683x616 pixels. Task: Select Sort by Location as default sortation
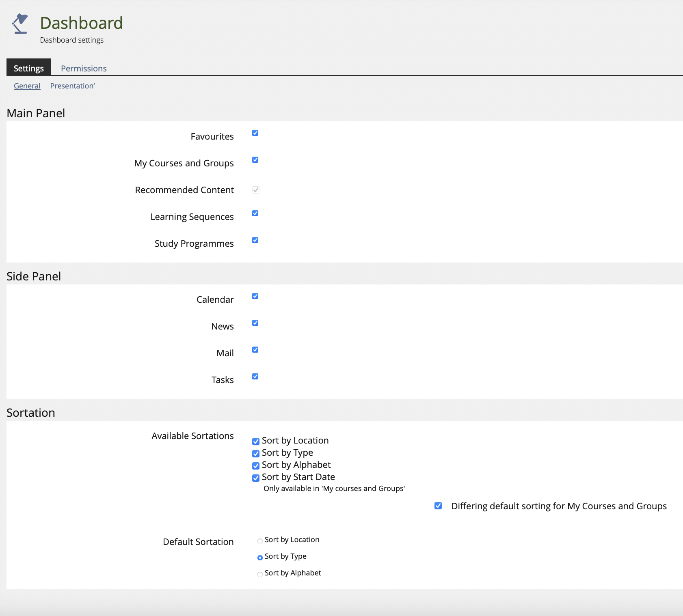point(260,541)
